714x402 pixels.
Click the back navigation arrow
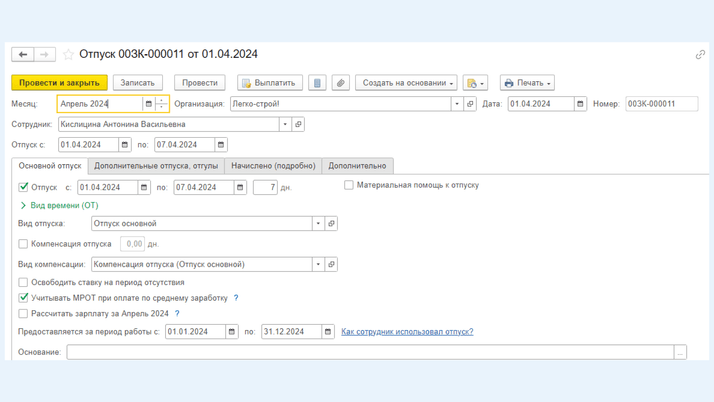click(23, 55)
